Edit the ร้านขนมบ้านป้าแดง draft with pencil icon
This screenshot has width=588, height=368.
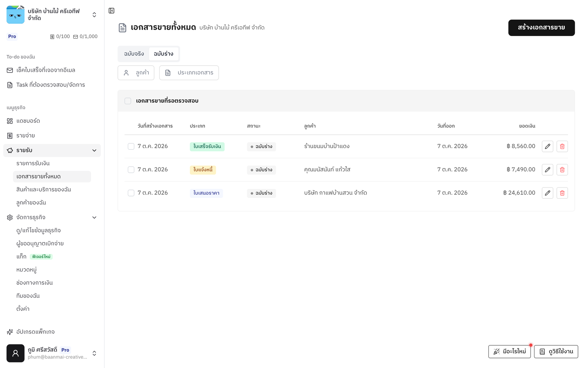click(x=547, y=146)
